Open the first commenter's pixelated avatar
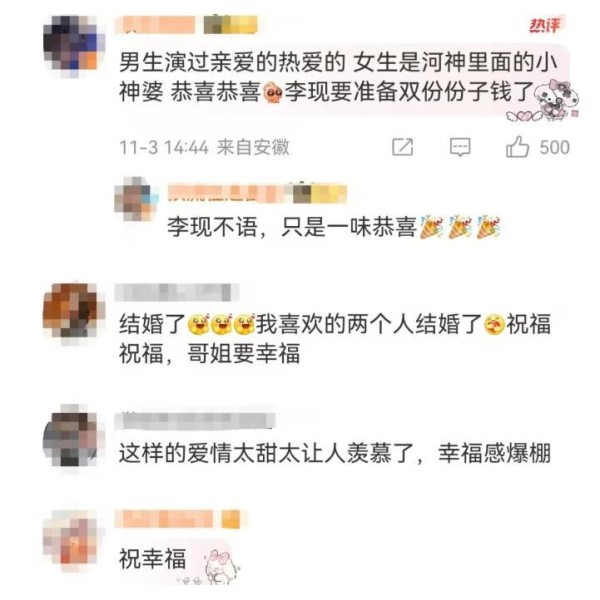Image resolution: width=600 pixels, height=600 pixels. [x=73, y=46]
